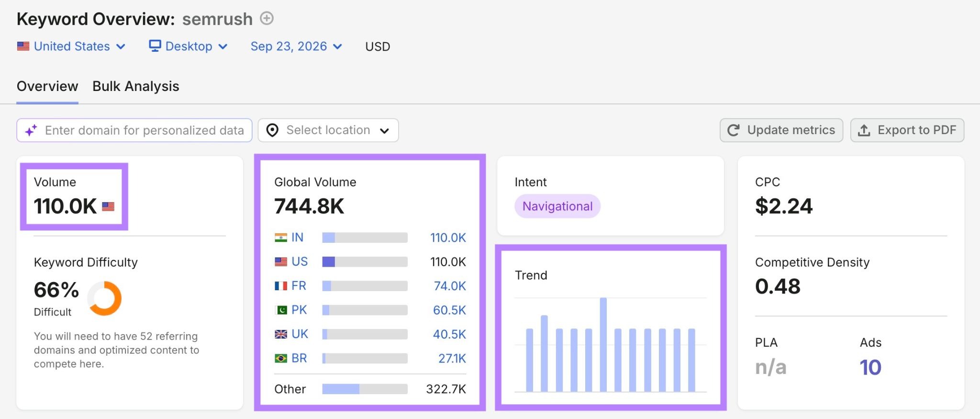The width and height of the screenshot is (980, 419).
Task: Click the India flag in Global Volume
Action: tap(281, 238)
